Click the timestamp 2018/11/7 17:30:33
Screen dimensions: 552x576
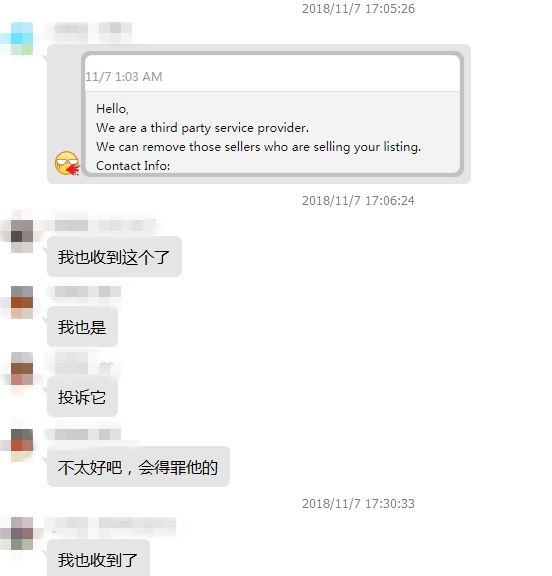358,503
